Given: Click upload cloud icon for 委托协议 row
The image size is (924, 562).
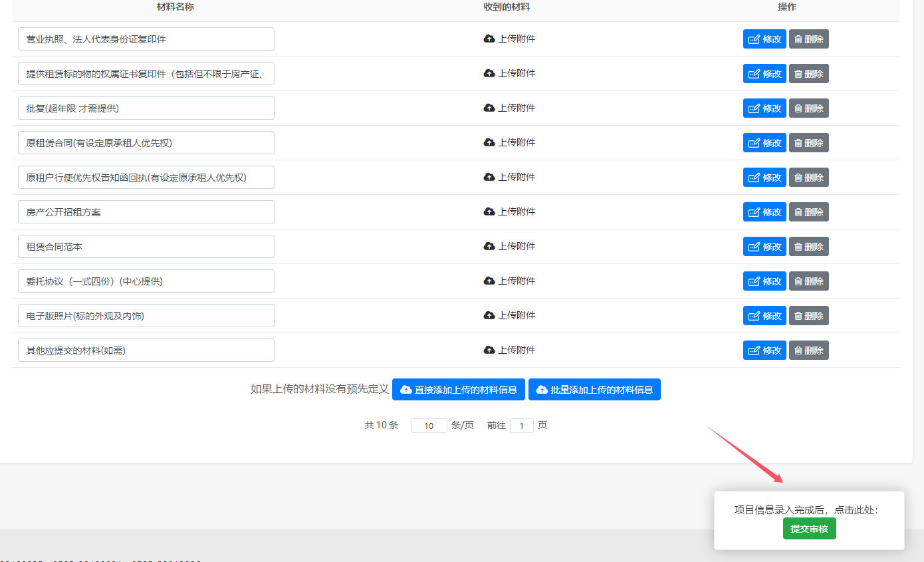Looking at the screenshot, I should (x=489, y=281).
